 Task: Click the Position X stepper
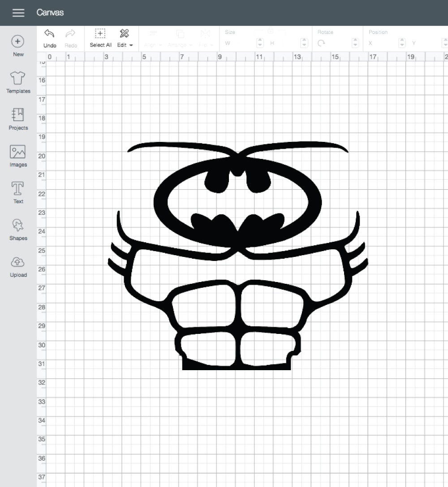(402, 43)
